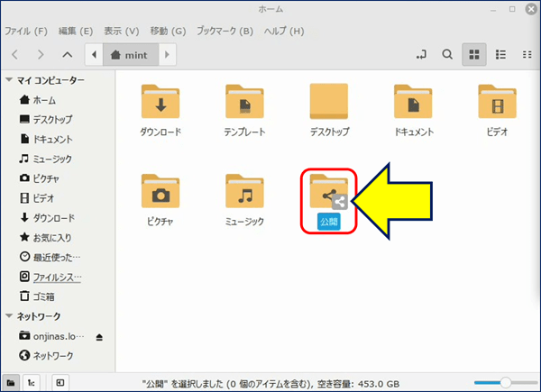Show places in the sidebar
Screen dimensions: 541x392
pos(11,383)
